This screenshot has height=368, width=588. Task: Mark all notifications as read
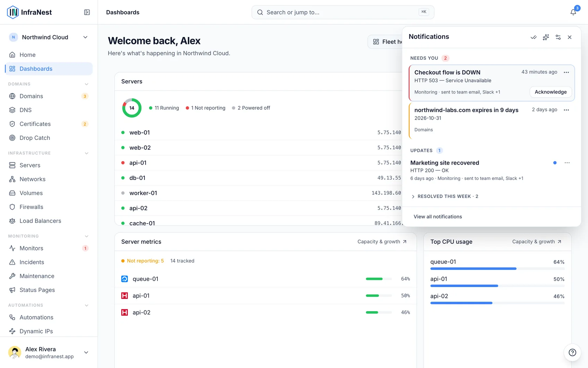point(533,37)
